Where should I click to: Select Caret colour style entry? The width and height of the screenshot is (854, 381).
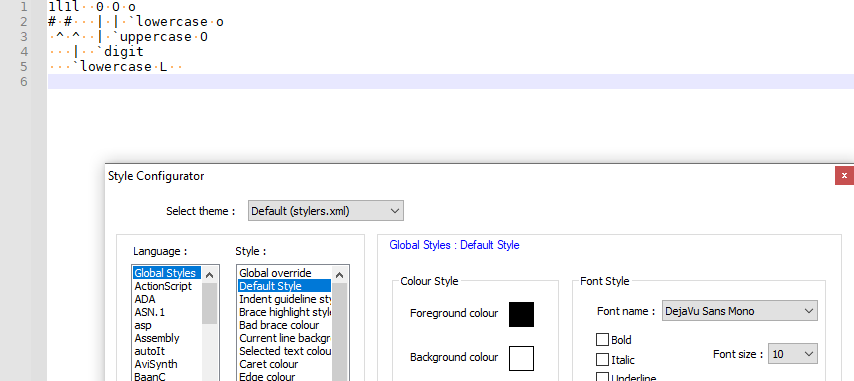click(x=284, y=364)
